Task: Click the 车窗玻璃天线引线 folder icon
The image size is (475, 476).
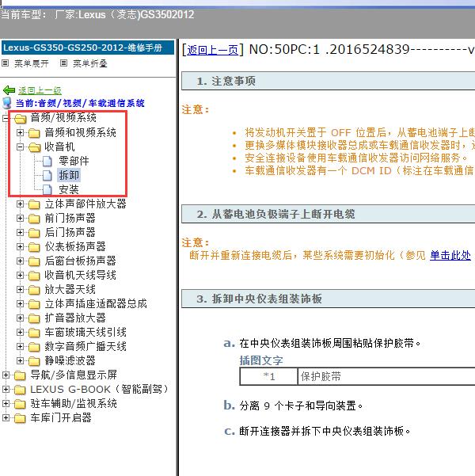Action: 34,333
